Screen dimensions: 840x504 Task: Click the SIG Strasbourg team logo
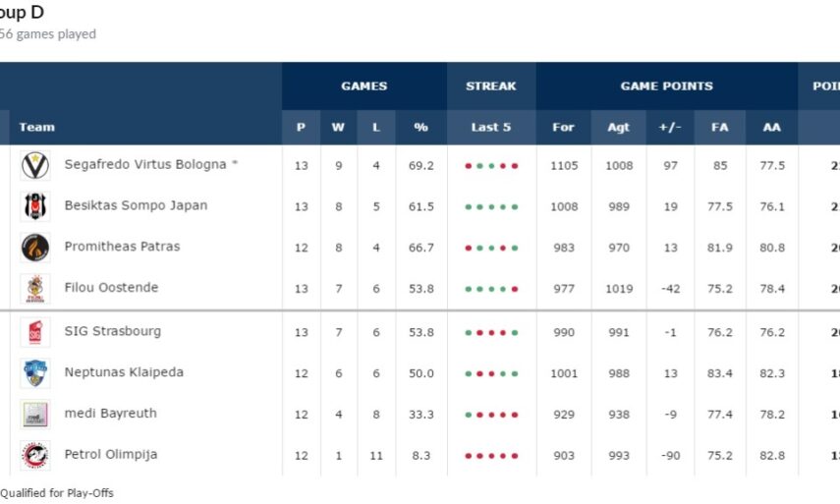[35, 332]
